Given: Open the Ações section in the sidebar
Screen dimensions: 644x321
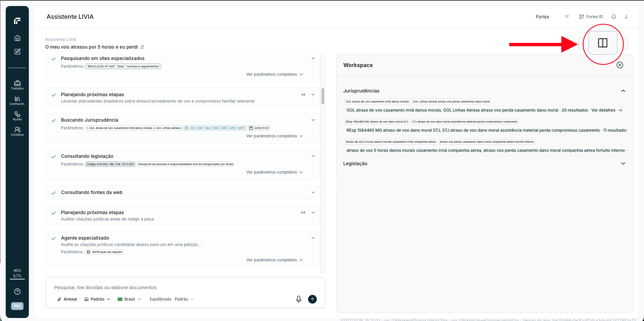Looking at the screenshot, I should coord(17,116).
